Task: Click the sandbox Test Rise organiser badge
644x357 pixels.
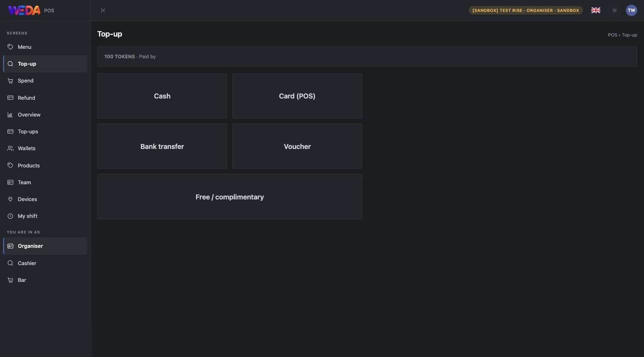Action: point(526,10)
